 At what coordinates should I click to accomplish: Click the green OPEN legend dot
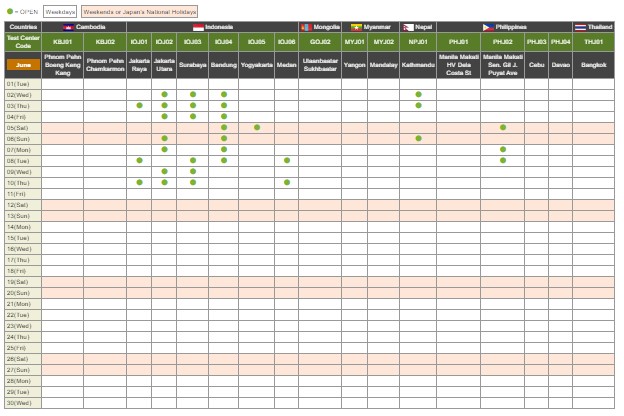click(x=10, y=12)
